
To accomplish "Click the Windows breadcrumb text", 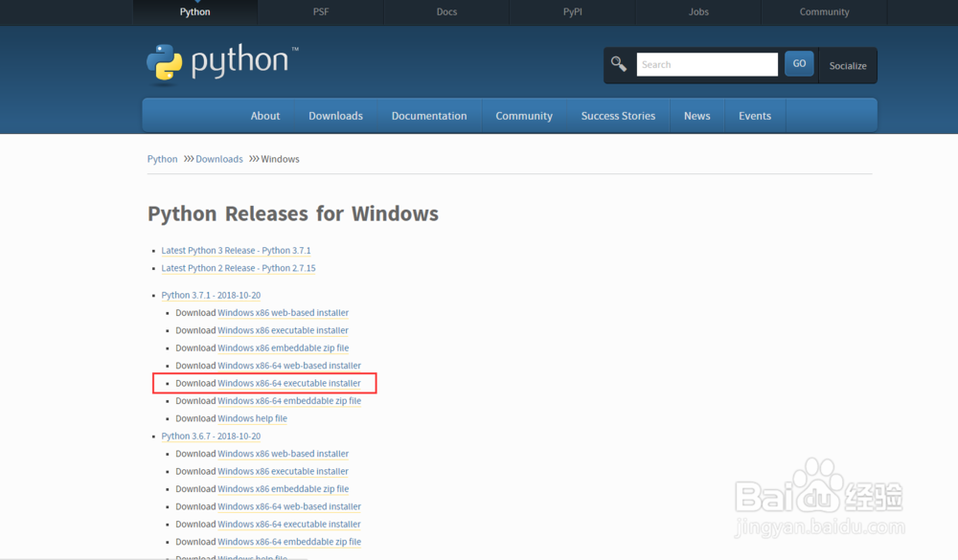I will click(280, 159).
